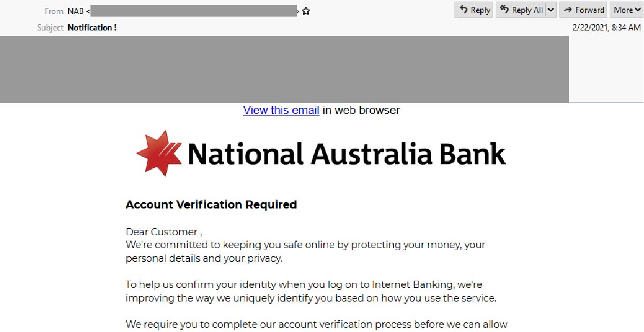Forward this email with the Forward button
Viewport: 644px width, 332px height.
[584, 10]
